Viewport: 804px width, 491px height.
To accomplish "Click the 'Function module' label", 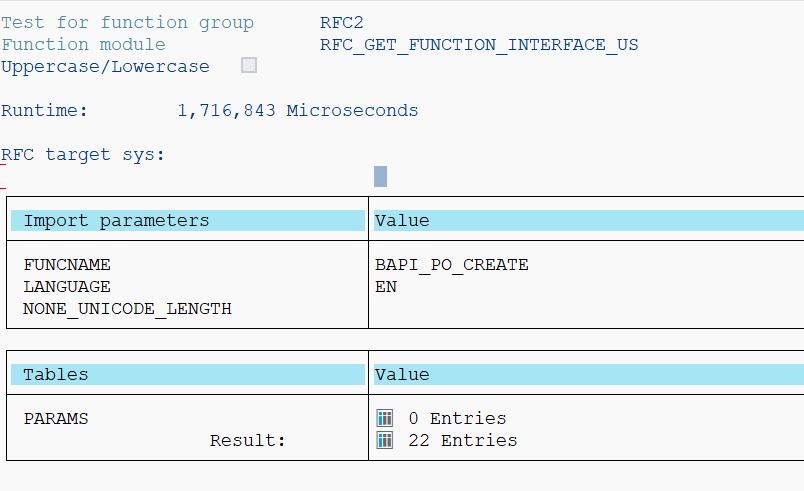I will (84, 45).
